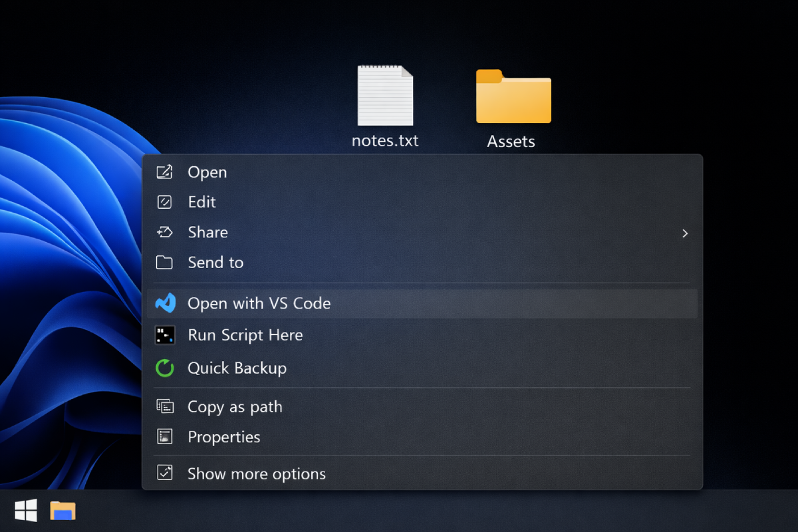Select the notes.txt document icon on desktop

pyautogui.click(x=385, y=95)
